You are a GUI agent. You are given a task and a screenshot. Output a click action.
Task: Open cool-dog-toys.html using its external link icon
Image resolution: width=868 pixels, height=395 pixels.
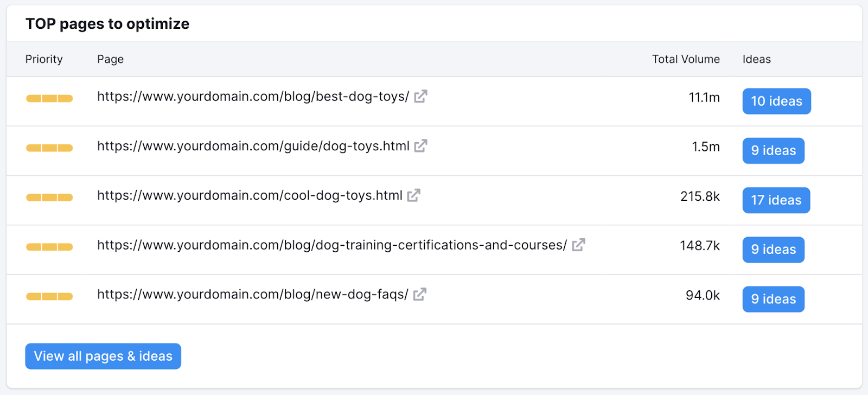click(x=414, y=195)
